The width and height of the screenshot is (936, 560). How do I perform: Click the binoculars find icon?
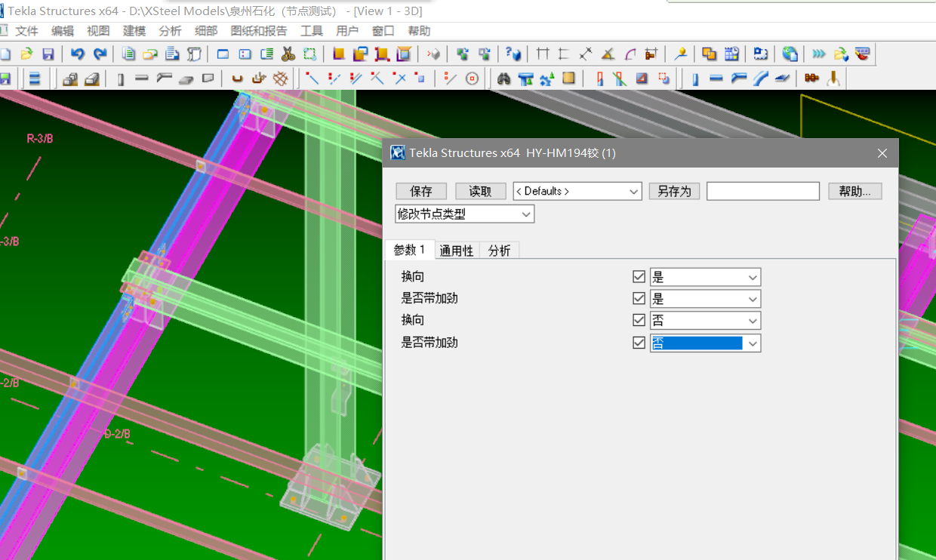504,78
